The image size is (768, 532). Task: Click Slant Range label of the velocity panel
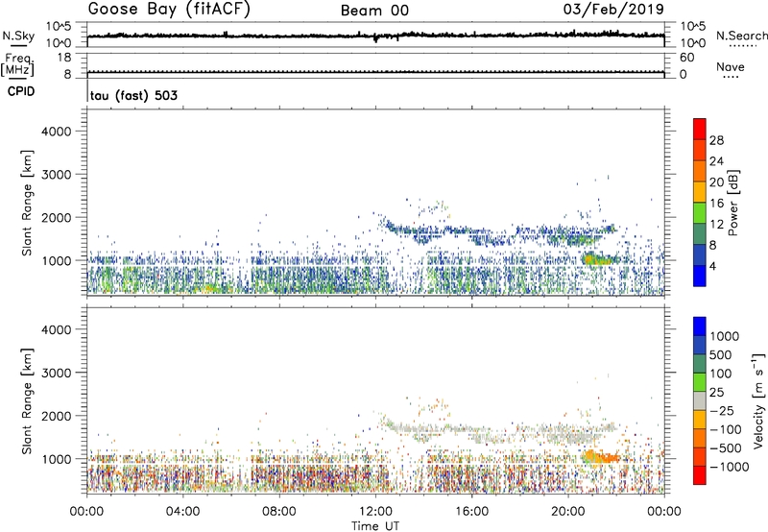pos(27,400)
